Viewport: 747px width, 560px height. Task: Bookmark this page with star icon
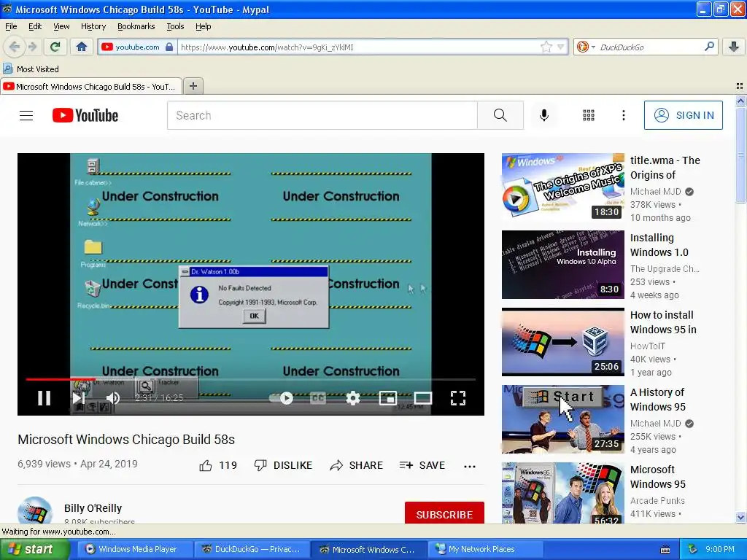point(546,47)
